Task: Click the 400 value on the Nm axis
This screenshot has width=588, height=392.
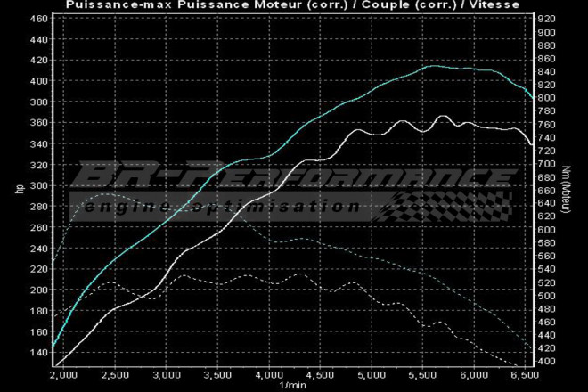Action: (x=545, y=361)
